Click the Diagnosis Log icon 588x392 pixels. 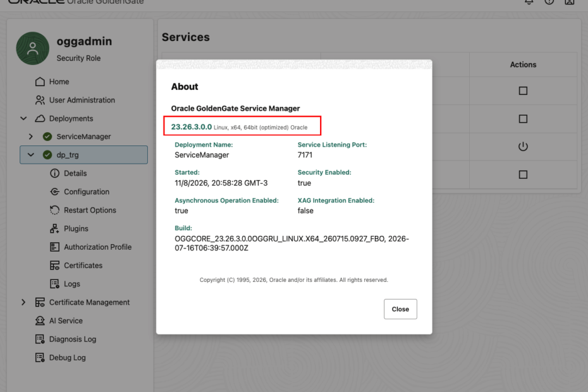[40, 339]
